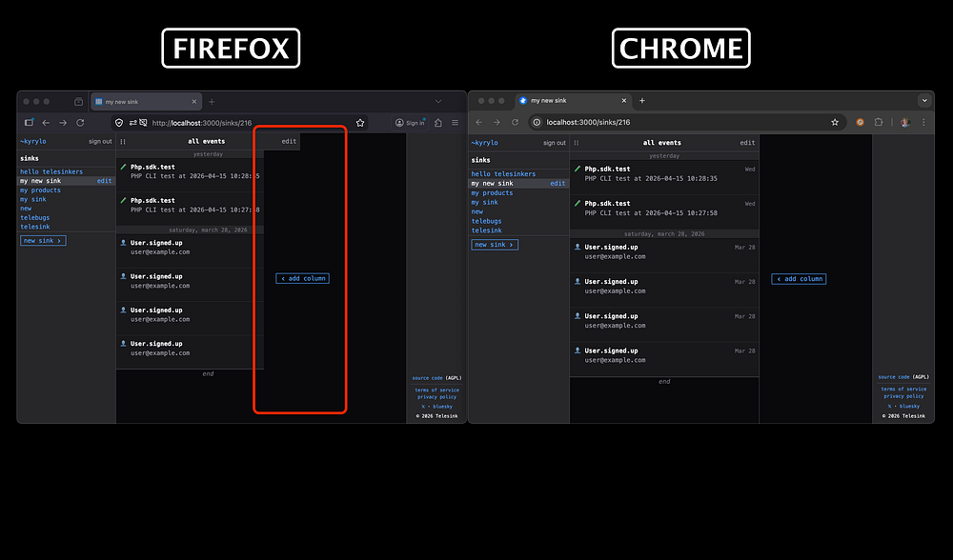Click the 'new sink' button in Chrome
This screenshot has width=953, height=560.
click(495, 245)
